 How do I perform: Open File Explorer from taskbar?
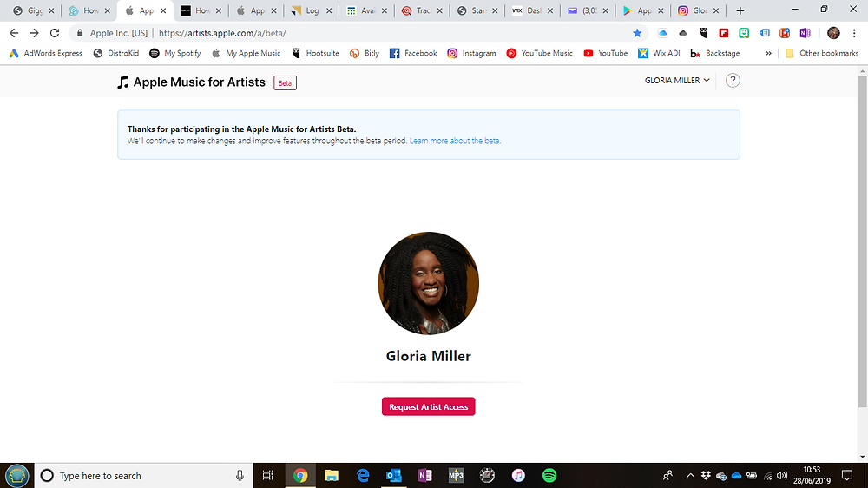[331, 475]
